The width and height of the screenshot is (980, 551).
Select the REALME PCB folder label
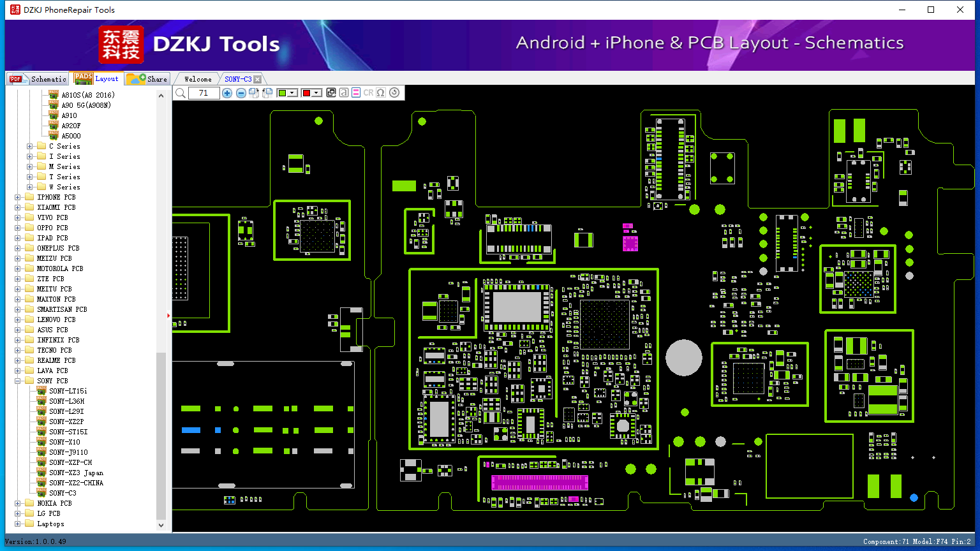tap(57, 360)
